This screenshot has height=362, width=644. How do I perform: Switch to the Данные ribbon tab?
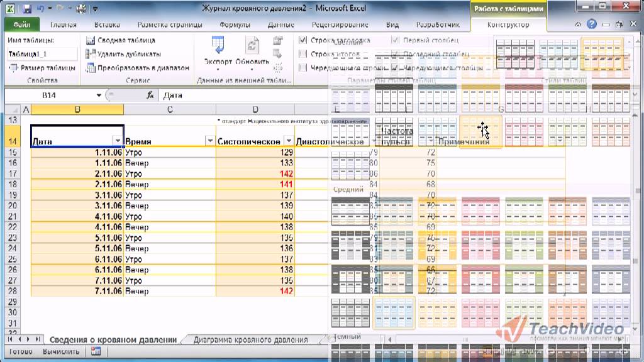281,25
